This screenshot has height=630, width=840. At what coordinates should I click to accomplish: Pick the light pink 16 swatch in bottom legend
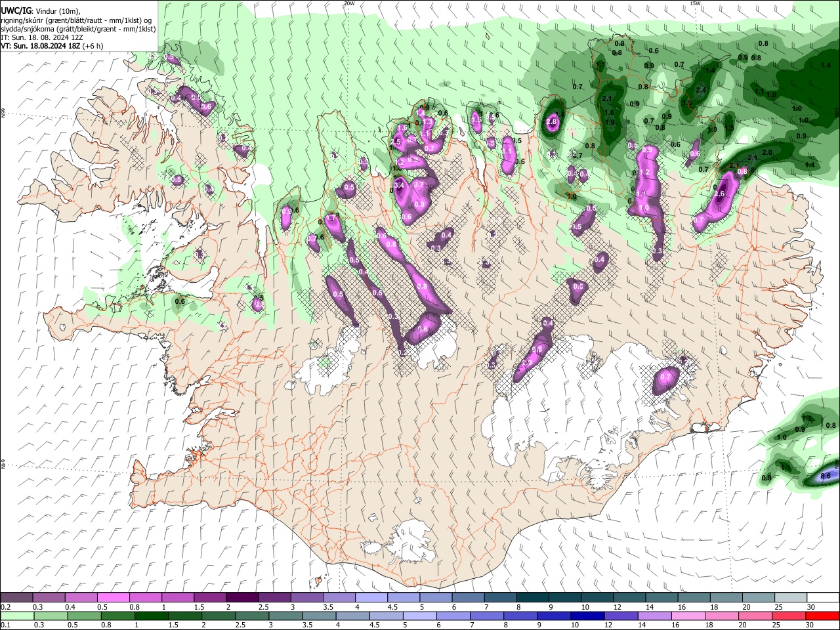[x=688, y=616]
